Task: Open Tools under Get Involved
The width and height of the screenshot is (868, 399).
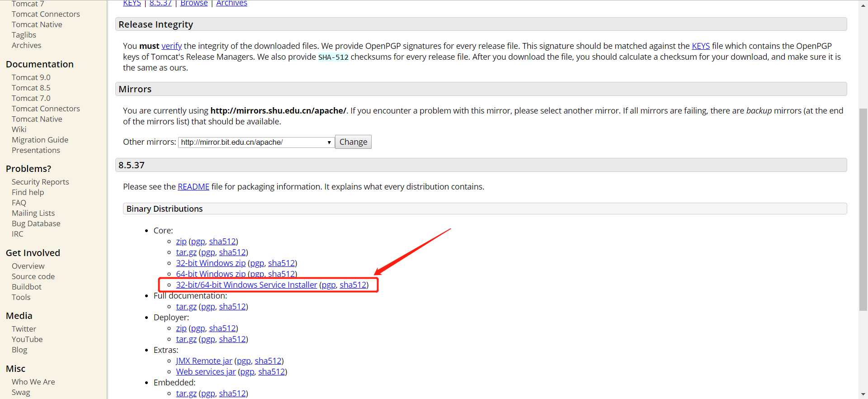Action: (21, 297)
